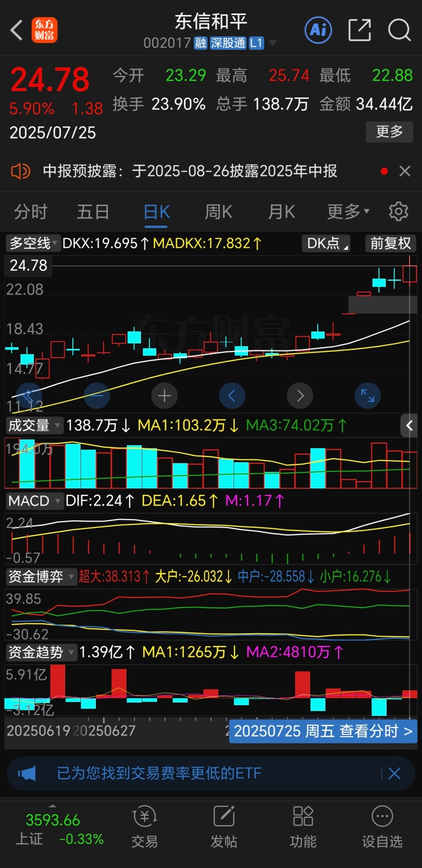Image resolution: width=422 pixels, height=868 pixels.
Task: Open the search magnifier icon
Action: pyautogui.click(x=399, y=30)
